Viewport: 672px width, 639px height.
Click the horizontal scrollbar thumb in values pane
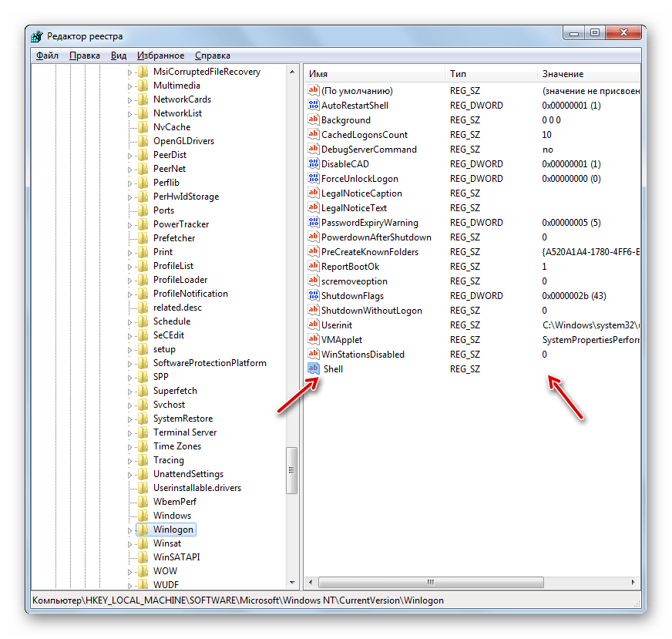click(x=431, y=582)
